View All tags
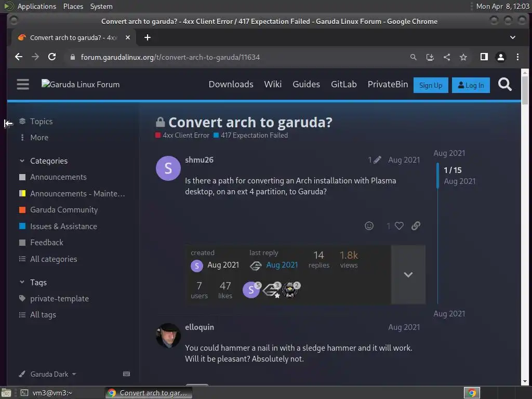 37,315
